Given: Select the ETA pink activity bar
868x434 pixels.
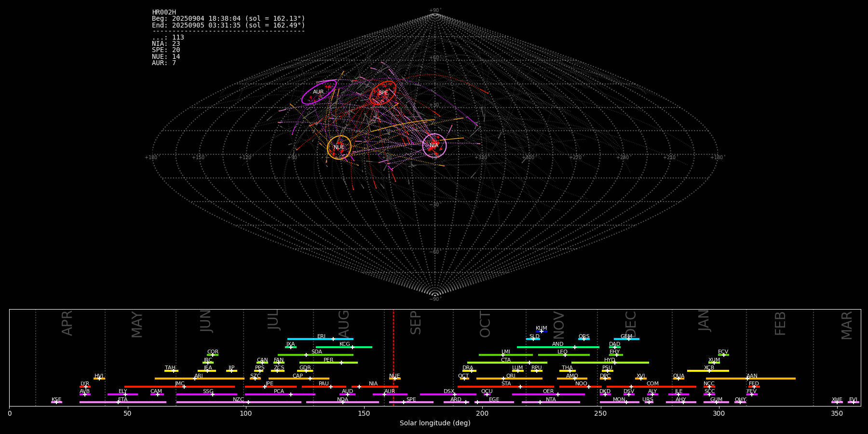Looking at the screenshot, I should pyautogui.click(x=123, y=402).
